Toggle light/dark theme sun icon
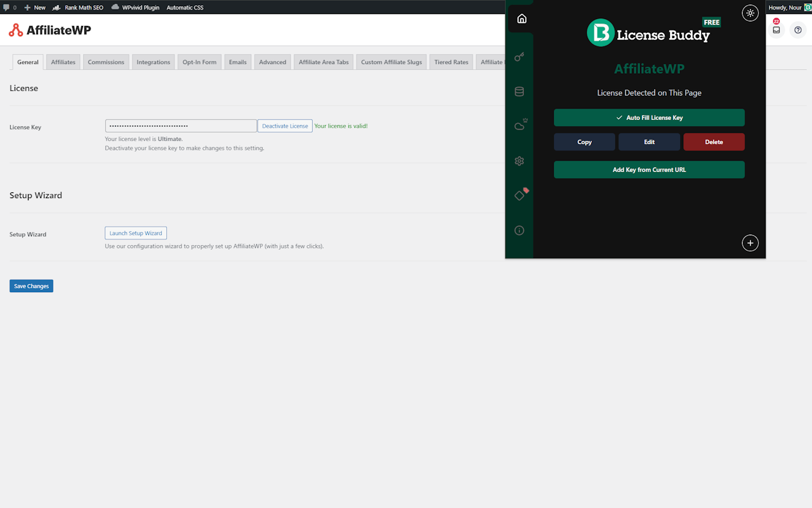812x508 pixels. pyautogui.click(x=750, y=13)
